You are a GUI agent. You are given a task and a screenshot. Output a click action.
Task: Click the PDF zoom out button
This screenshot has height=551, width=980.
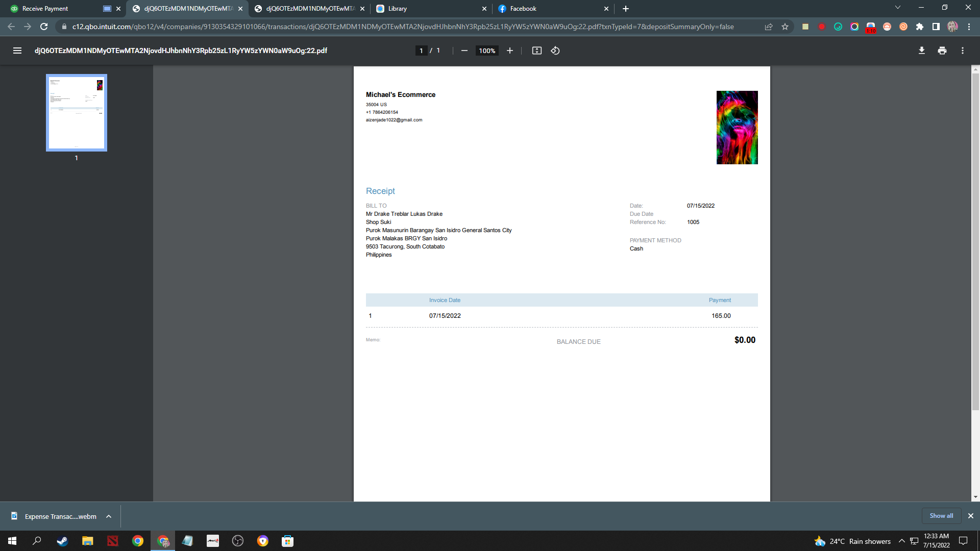[x=464, y=51]
